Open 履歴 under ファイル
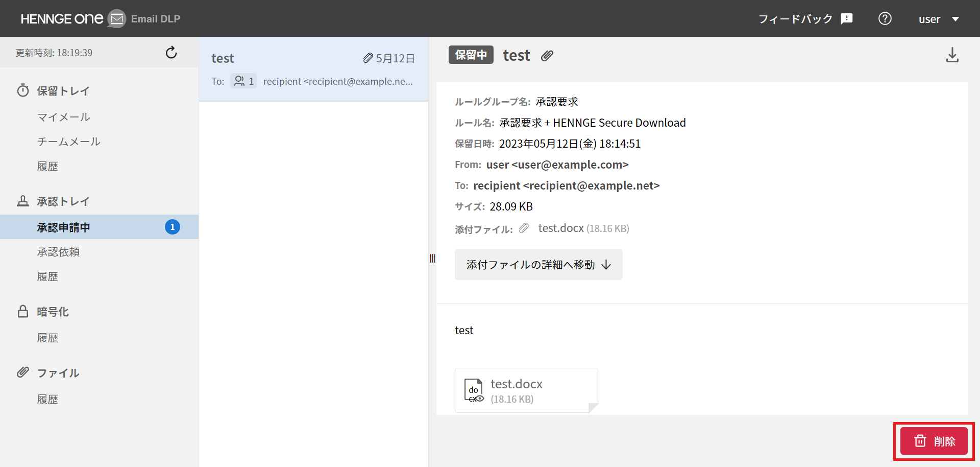Viewport: 980px width, 467px height. click(47, 399)
